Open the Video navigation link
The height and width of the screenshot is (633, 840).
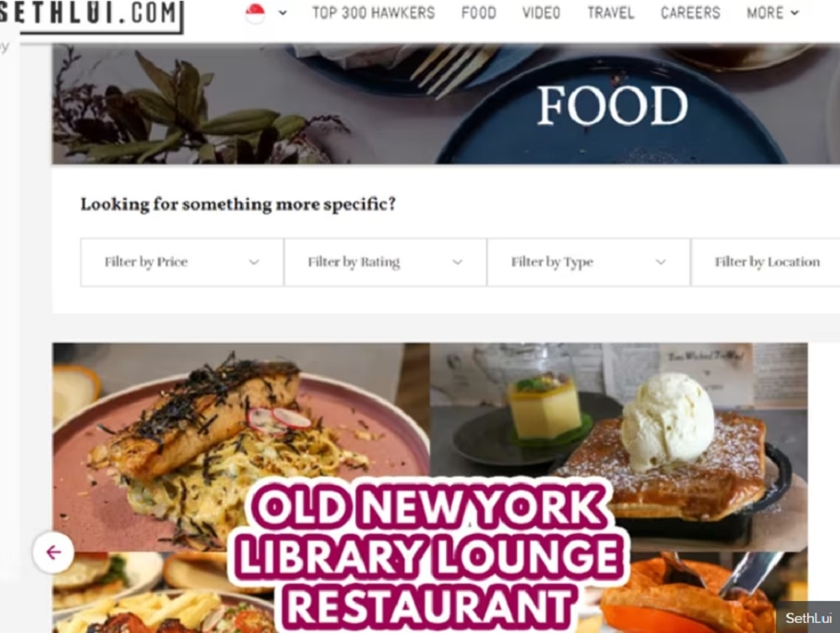tap(541, 13)
